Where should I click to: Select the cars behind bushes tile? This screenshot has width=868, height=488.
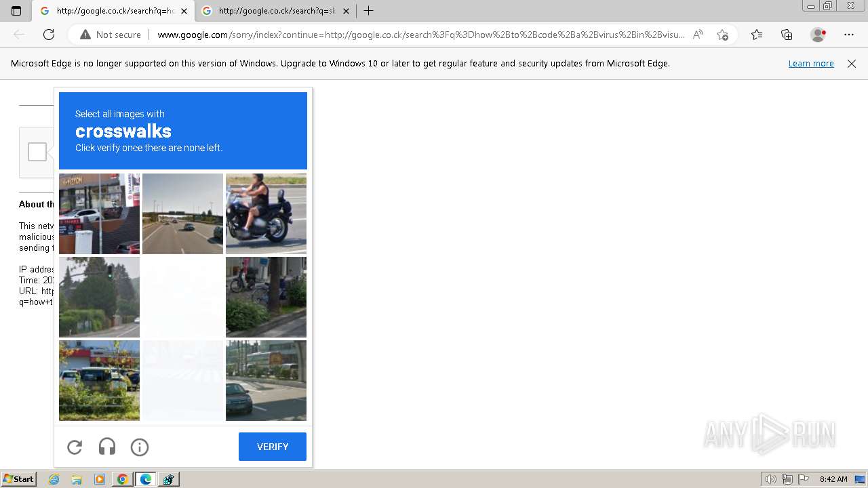pos(99,380)
